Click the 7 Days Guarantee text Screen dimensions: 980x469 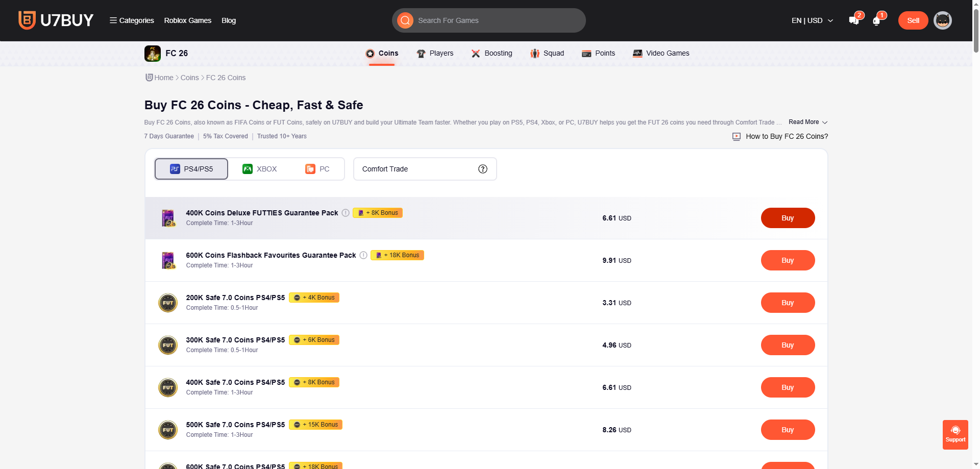point(169,136)
